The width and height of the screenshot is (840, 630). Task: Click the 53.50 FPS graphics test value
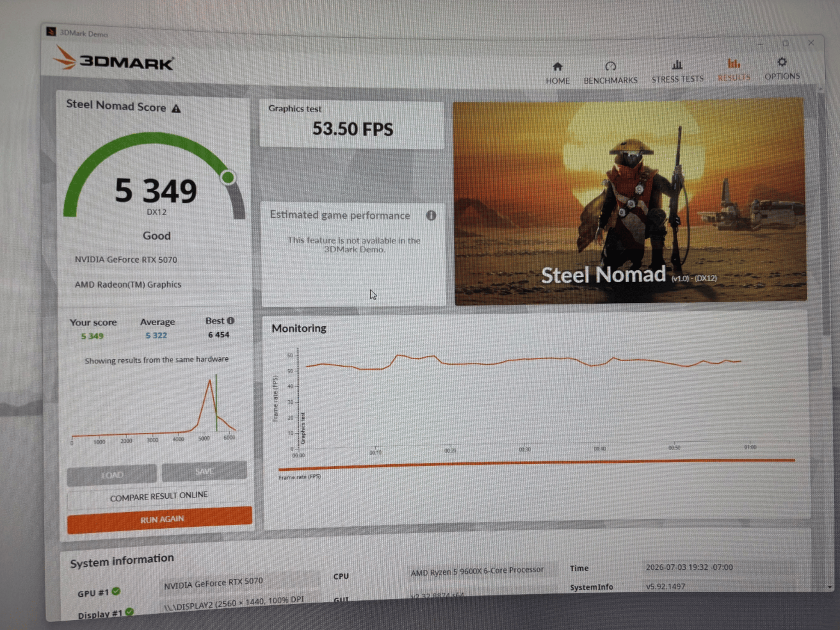pyautogui.click(x=353, y=129)
